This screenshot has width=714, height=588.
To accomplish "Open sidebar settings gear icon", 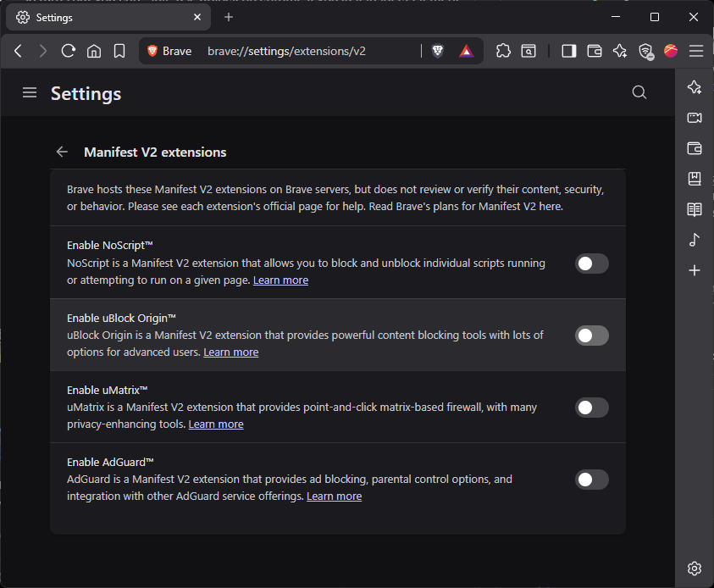I will point(695,569).
